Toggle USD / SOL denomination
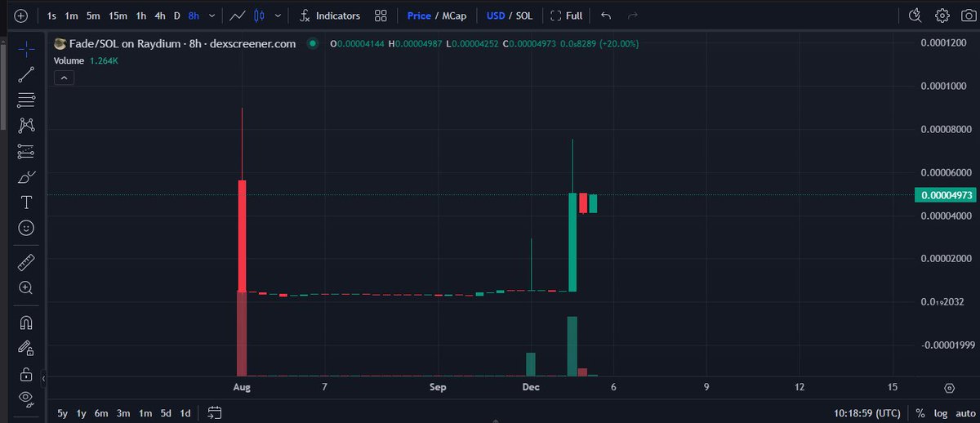The image size is (980, 423). point(510,16)
